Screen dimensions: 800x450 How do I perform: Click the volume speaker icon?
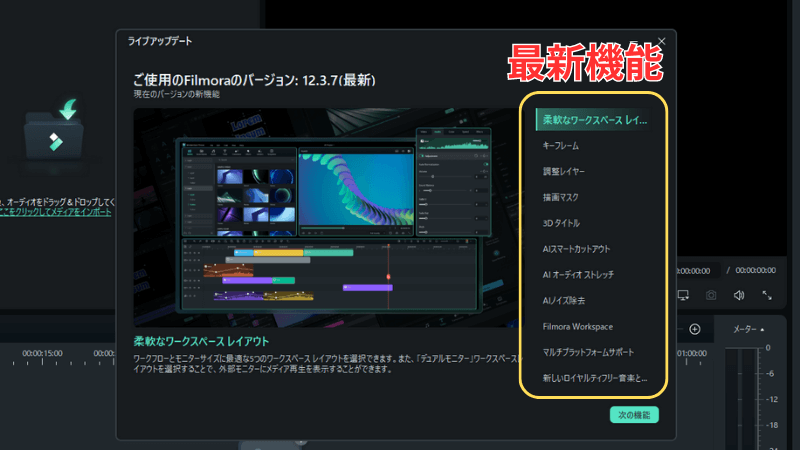739,295
